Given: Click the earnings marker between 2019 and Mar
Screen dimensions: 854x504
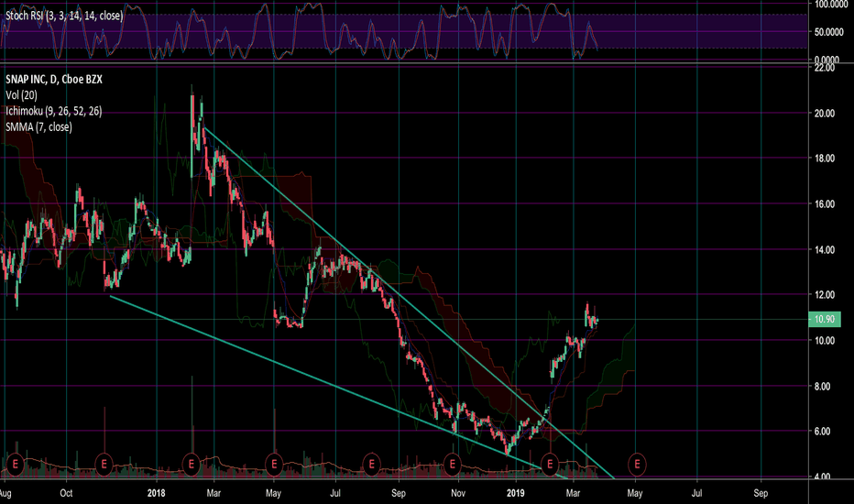Looking at the screenshot, I should coord(550,465).
